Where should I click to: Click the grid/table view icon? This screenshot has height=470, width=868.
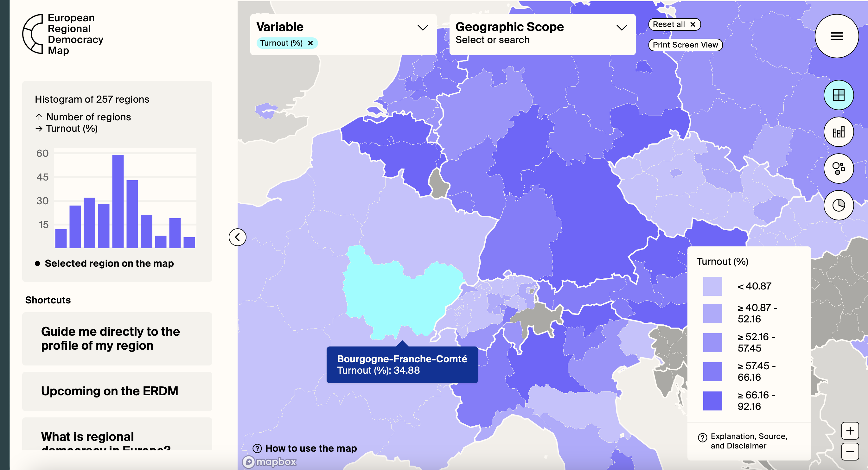pos(839,94)
